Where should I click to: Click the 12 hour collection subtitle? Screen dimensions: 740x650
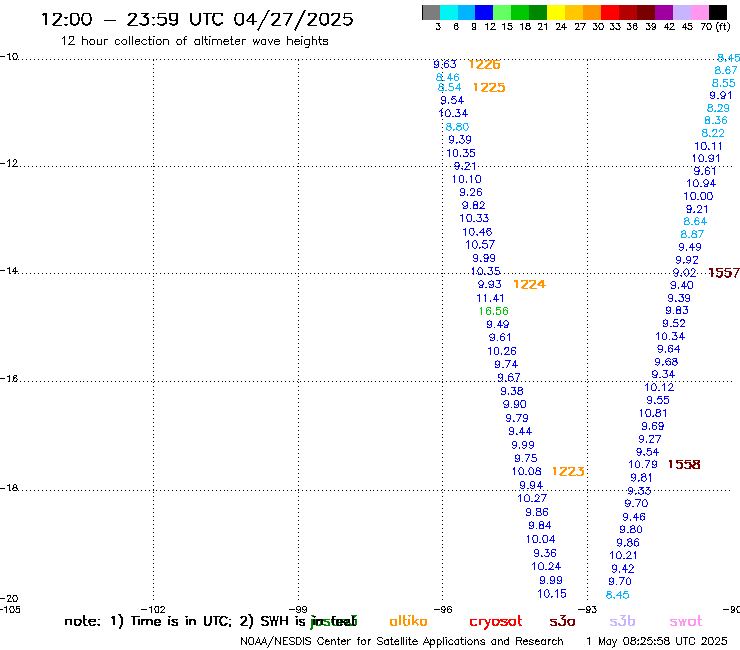pyautogui.click(x=194, y=41)
